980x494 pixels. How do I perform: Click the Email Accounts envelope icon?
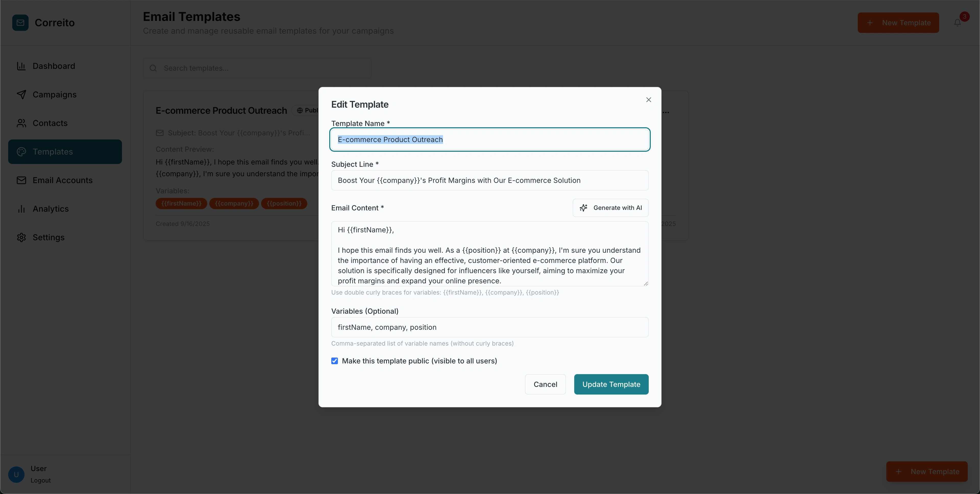coord(21,180)
